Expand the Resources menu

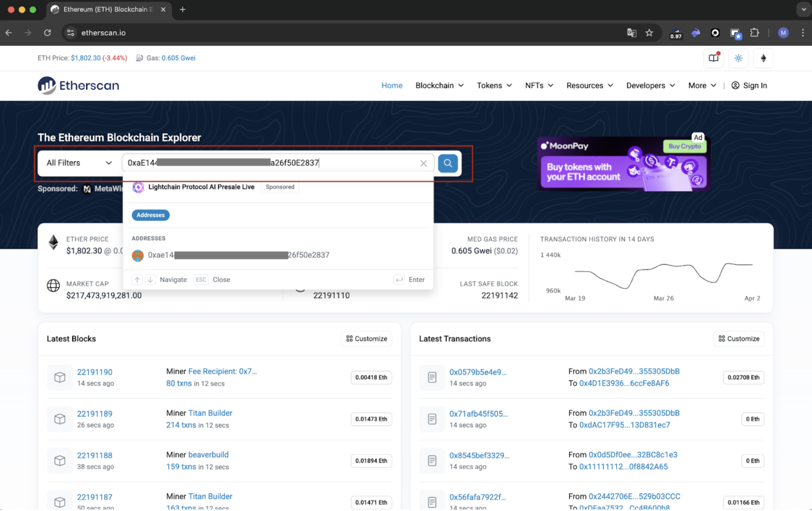(x=590, y=85)
